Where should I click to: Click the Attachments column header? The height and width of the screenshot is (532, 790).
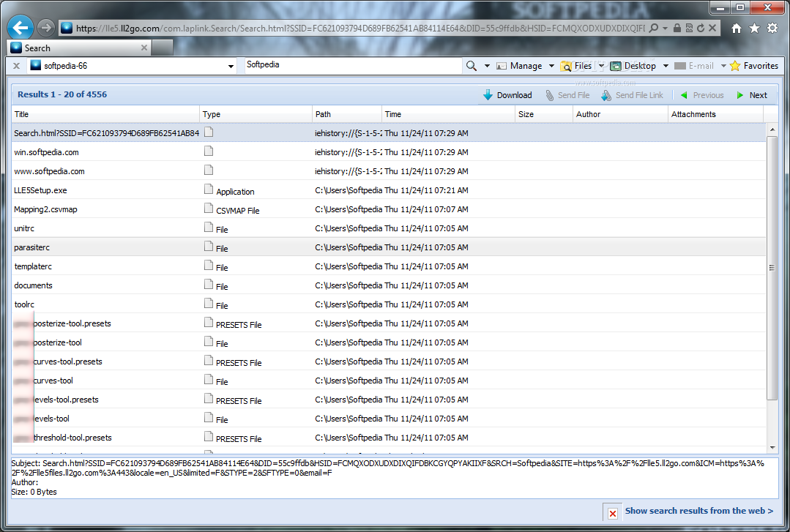click(x=716, y=114)
